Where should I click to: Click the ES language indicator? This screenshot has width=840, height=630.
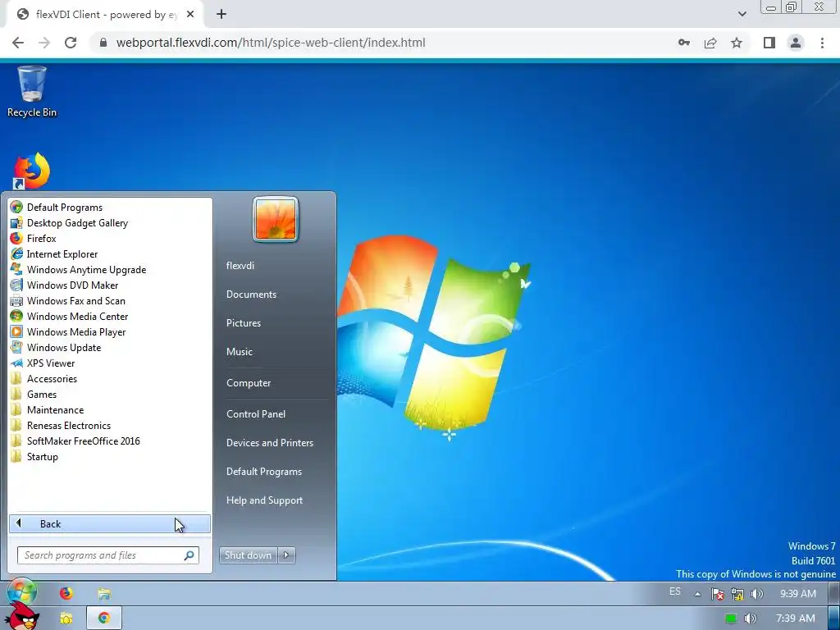pyautogui.click(x=675, y=591)
